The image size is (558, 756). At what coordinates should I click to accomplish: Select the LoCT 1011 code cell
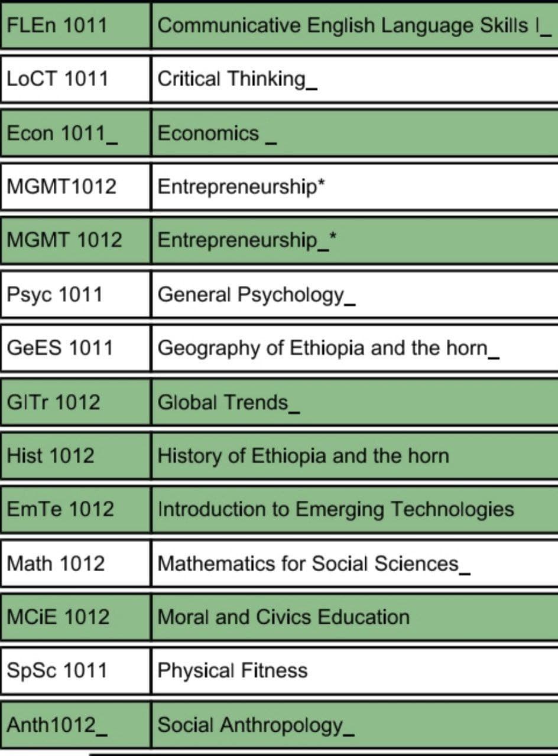75,79
